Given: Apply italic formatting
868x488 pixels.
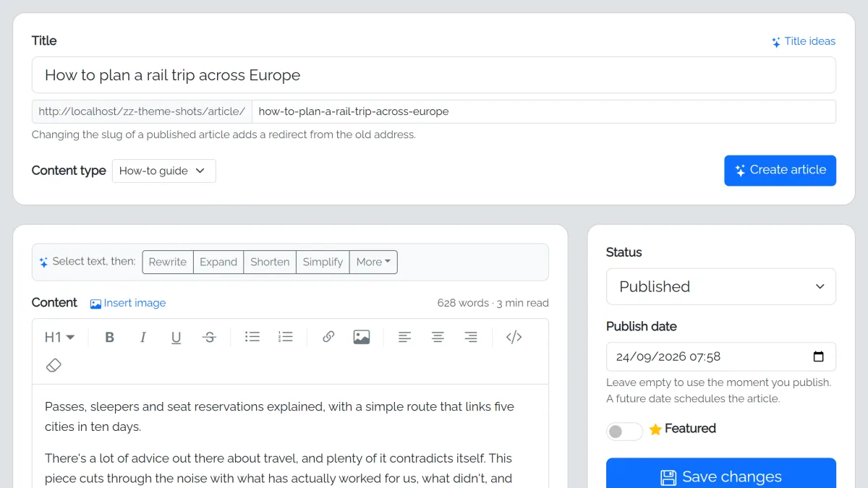Looking at the screenshot, I should (143, 337).
